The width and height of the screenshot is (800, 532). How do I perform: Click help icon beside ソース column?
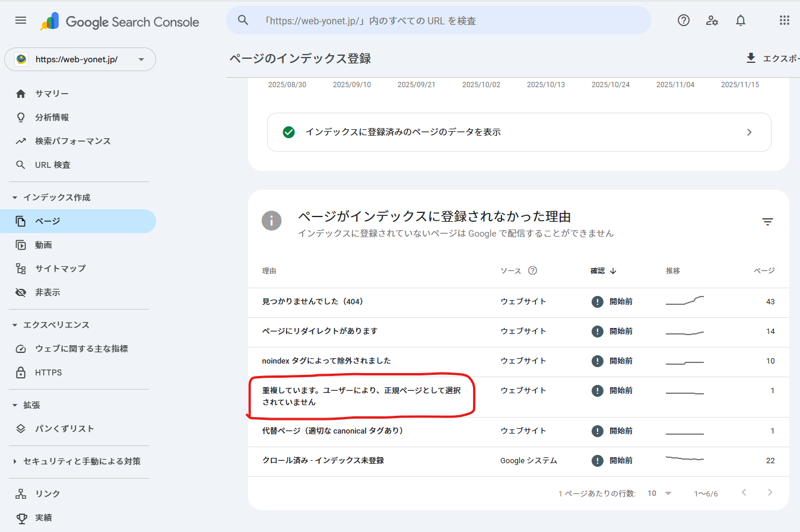pyautogui.click(x=532, y=270)
